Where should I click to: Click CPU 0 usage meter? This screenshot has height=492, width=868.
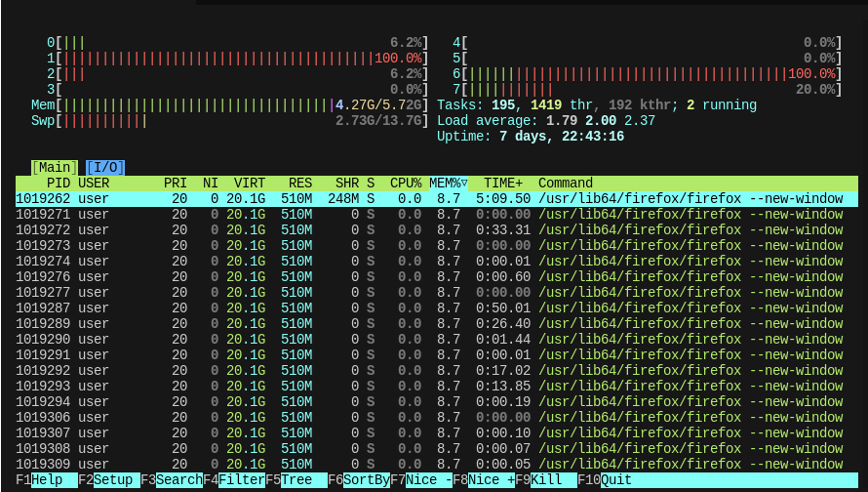click(238, 43)
